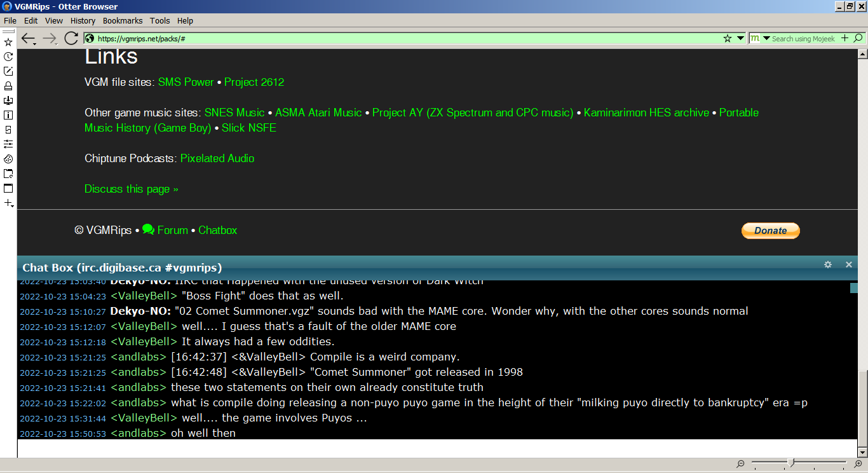Image resolution: width=868 pixels, height=473 pixels.
Task: Toggle sidebar visibility handle above bookmarks icon
Action: pyautogui.click(x=8, y=31)
